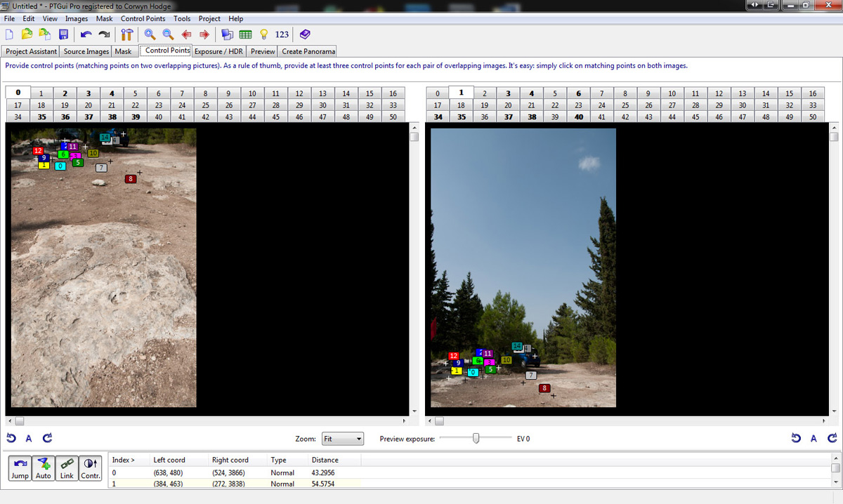Save the project with the floppy disk icon
843x504 pixels.
pyautogui.click(x=63, y=34)
